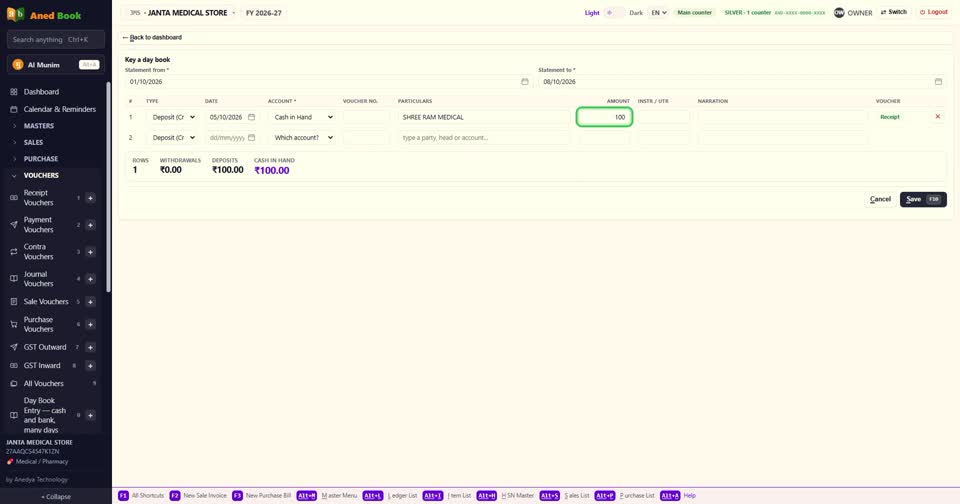Add a new Contra Voucher with plus

[x=90, y=252]
